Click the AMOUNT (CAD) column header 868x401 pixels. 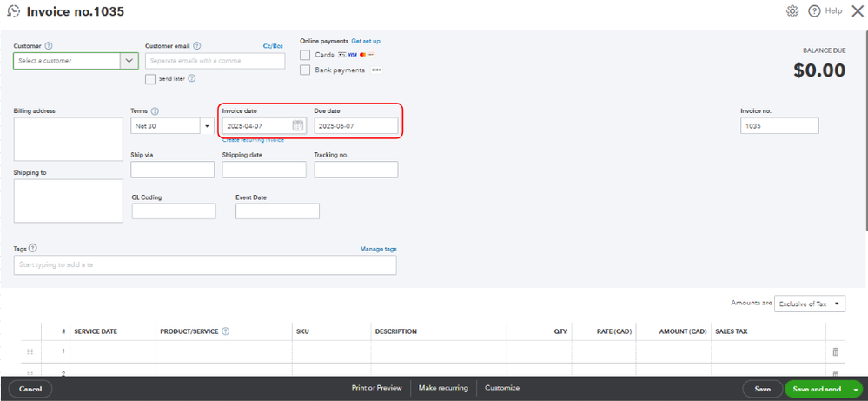[683, 331]
